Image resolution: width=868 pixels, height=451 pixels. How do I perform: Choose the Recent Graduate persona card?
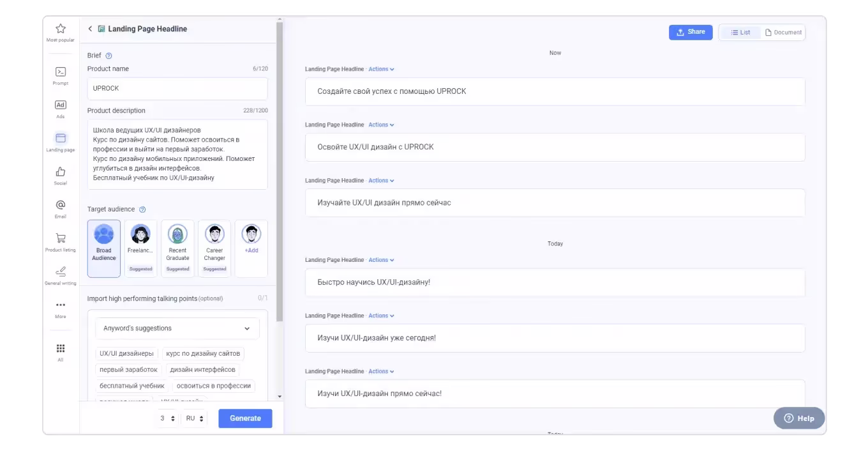[177, 248]
